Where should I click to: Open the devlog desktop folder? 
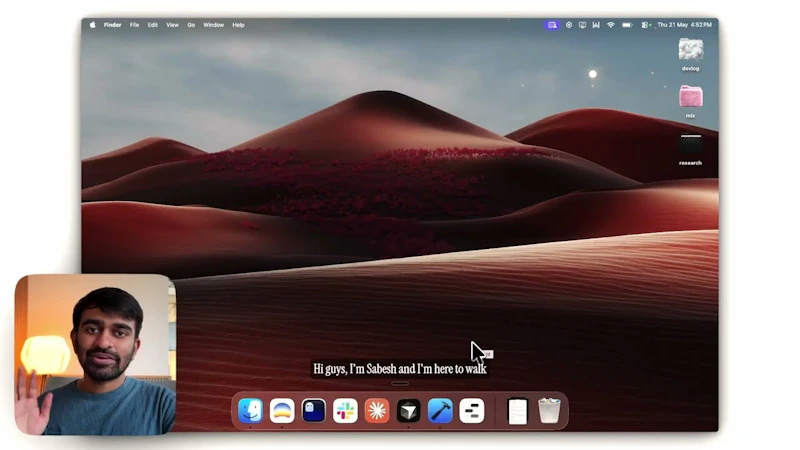click(690, 55)
